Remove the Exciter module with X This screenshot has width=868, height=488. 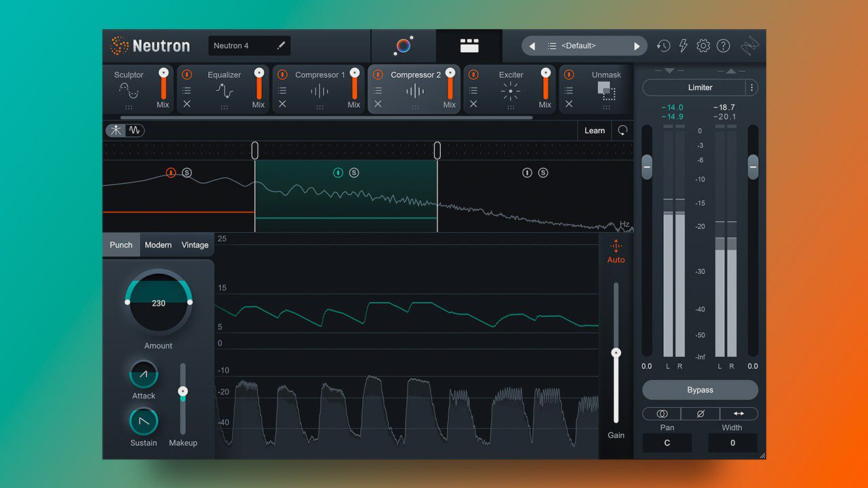473,104
